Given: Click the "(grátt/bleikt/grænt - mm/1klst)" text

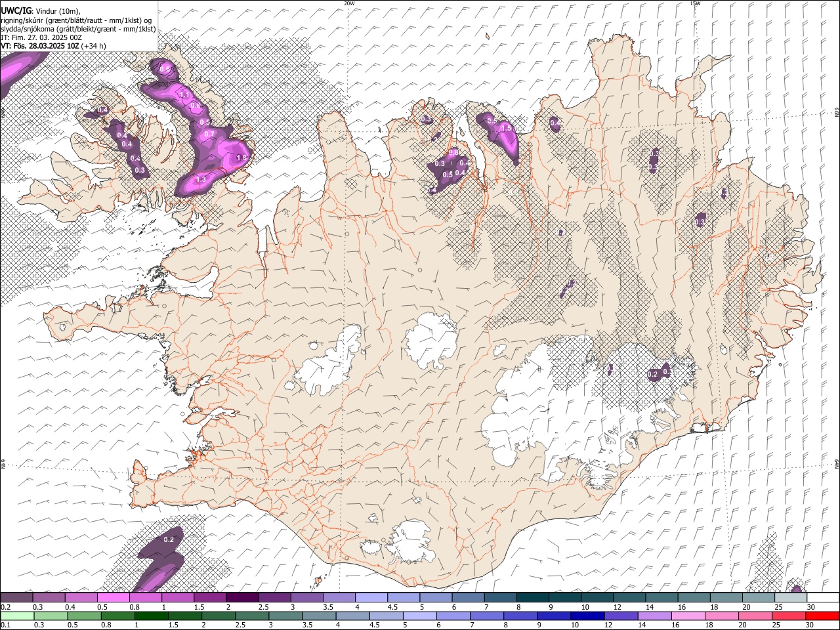Looking at the screenshot, I should (107, 29).
